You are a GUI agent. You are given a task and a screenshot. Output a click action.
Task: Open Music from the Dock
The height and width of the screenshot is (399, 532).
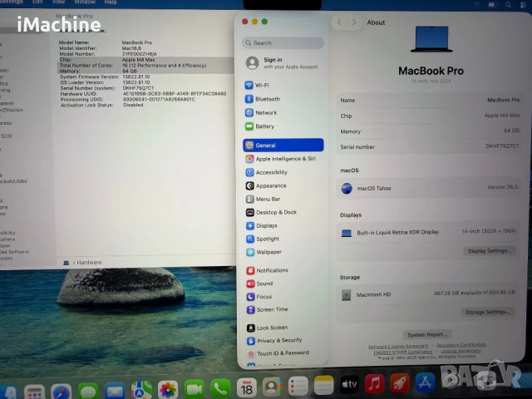pyautogui.click(x=374, y=384)
